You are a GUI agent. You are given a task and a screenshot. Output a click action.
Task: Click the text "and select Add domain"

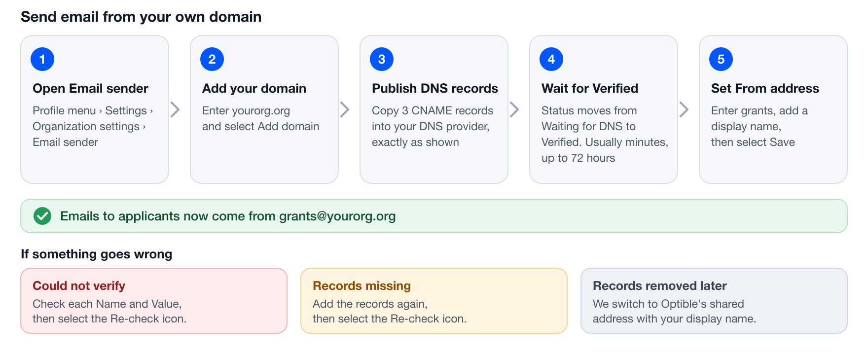click(260, 126)
